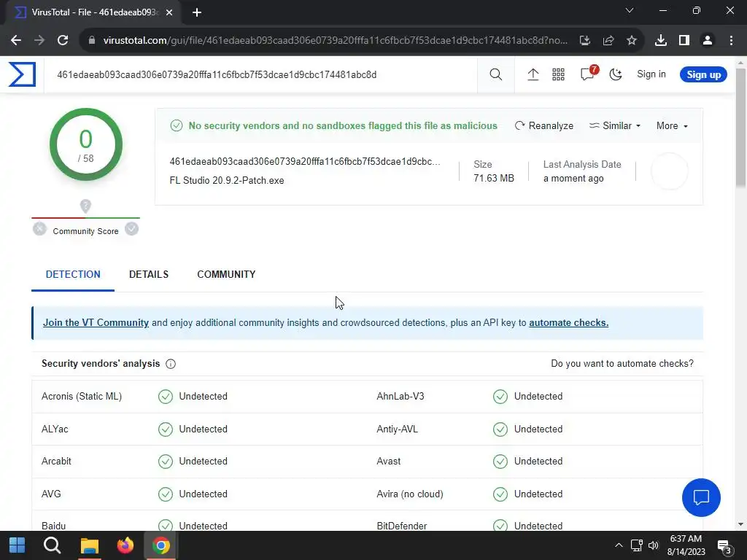This screenshot has width=747, height=560.
Task: Click the browser back arrow
Action: (x=16, y=41)
